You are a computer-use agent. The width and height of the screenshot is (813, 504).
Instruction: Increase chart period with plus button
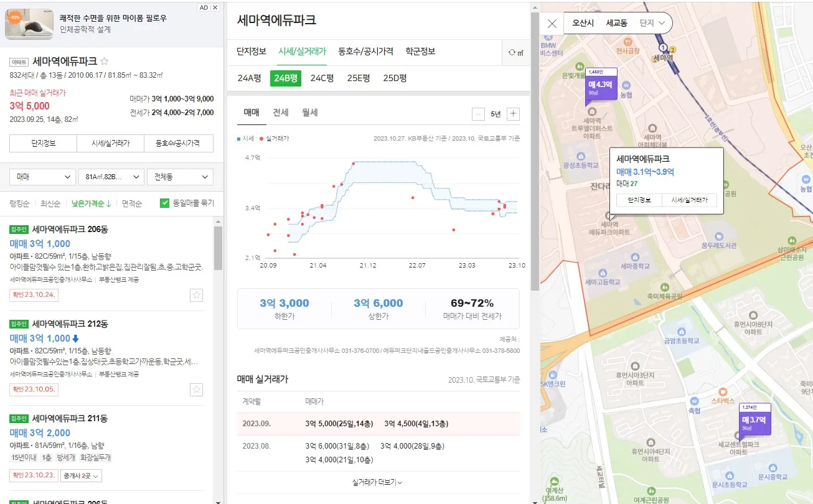(x=514, y=114)
